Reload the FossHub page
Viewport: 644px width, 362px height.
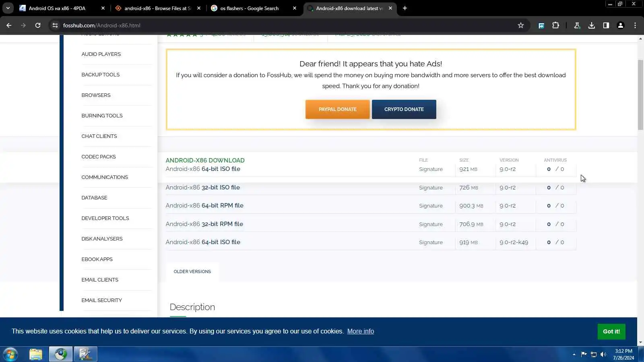click(x=38, y=25)
